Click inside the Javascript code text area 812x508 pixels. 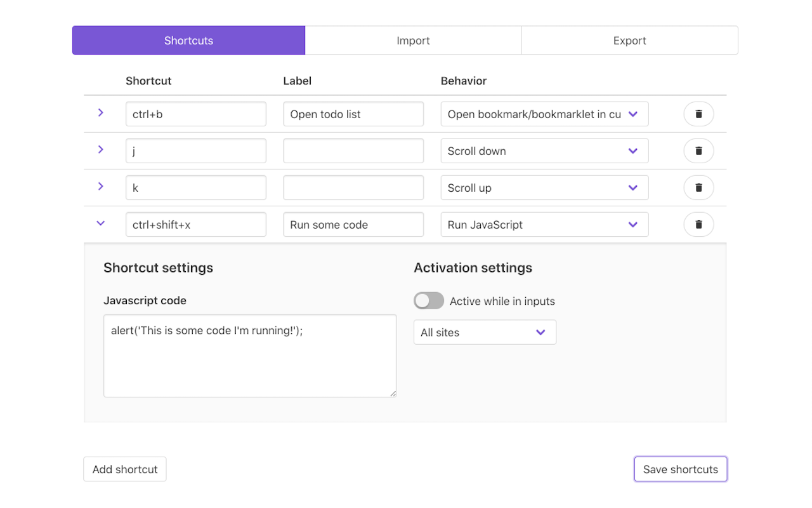[249, 356]
